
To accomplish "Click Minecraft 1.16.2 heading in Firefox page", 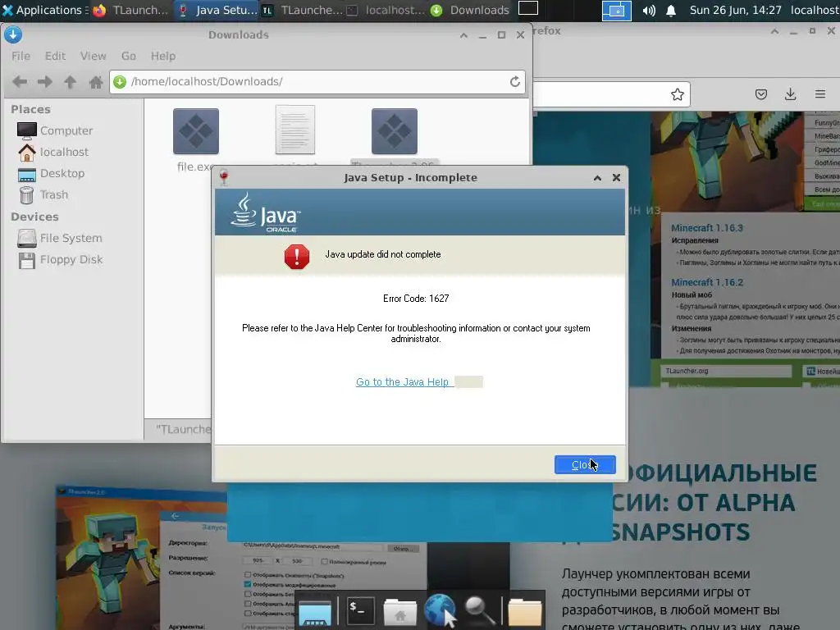I will click(706, 282).
